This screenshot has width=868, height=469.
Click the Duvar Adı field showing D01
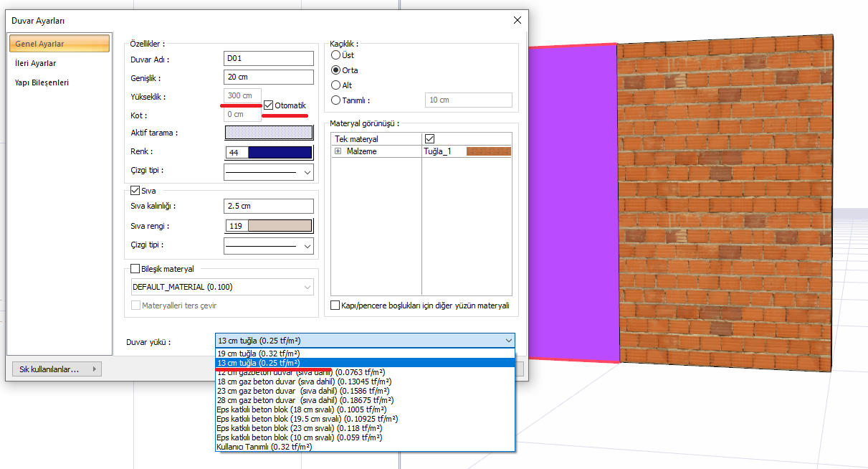[269, 59]
